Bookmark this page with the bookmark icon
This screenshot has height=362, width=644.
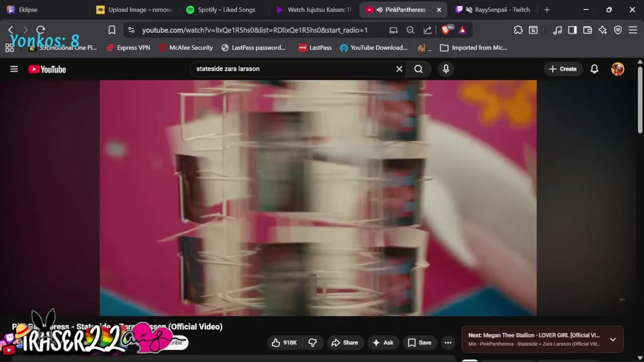point(112,30)
